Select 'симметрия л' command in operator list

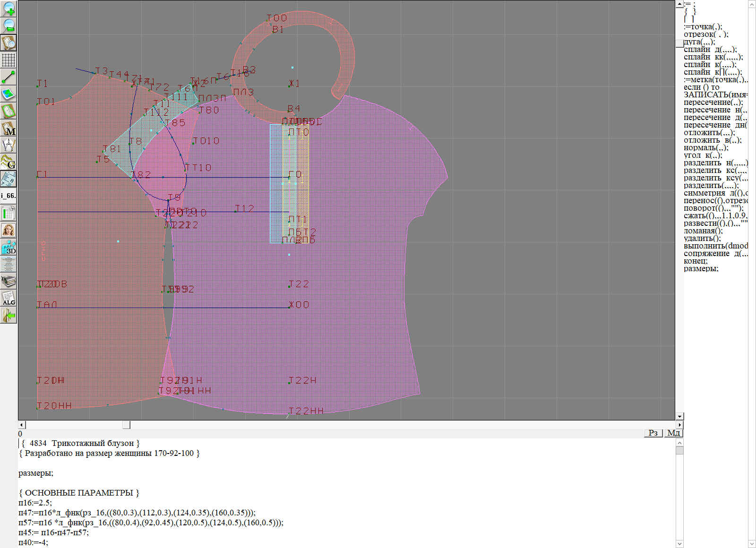(x=715, y=193)
